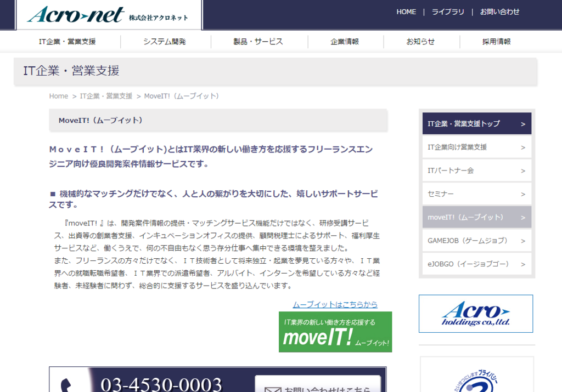Open the ライブラリ link in the header
The height and width of the screenshot is (392, 562).
pyautogui.click(x=448, y=12)
